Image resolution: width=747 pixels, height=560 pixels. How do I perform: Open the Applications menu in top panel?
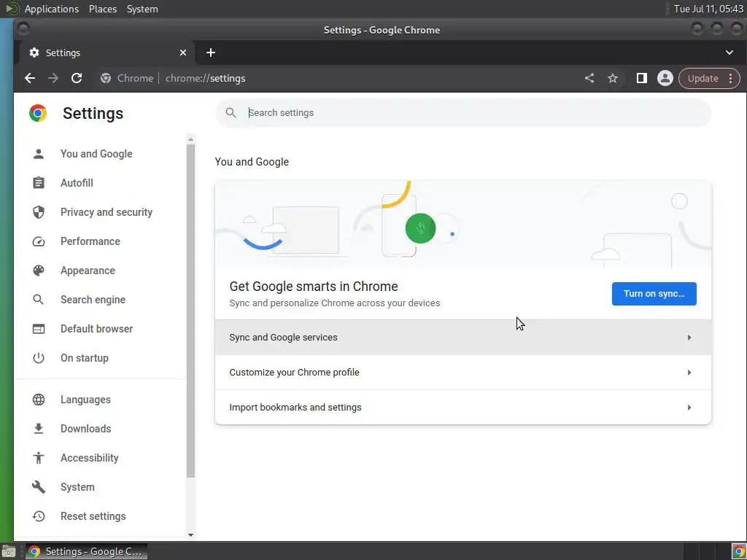[51, 9]
